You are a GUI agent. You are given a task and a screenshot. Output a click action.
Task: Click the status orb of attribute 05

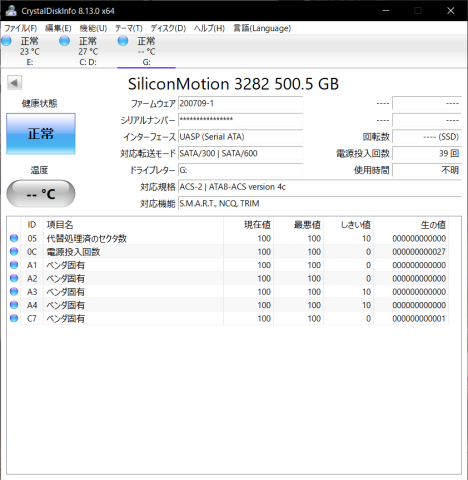14,238
